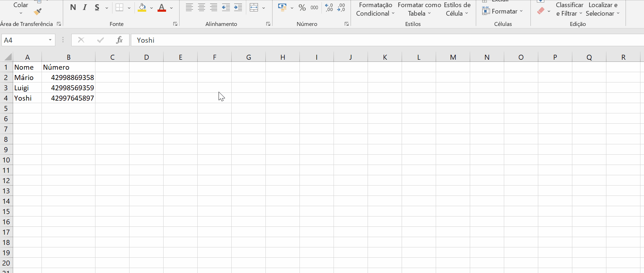This screenshot has height=273, width=644.
Task: Click the accounting currency format icon
Action: (282, 7)
